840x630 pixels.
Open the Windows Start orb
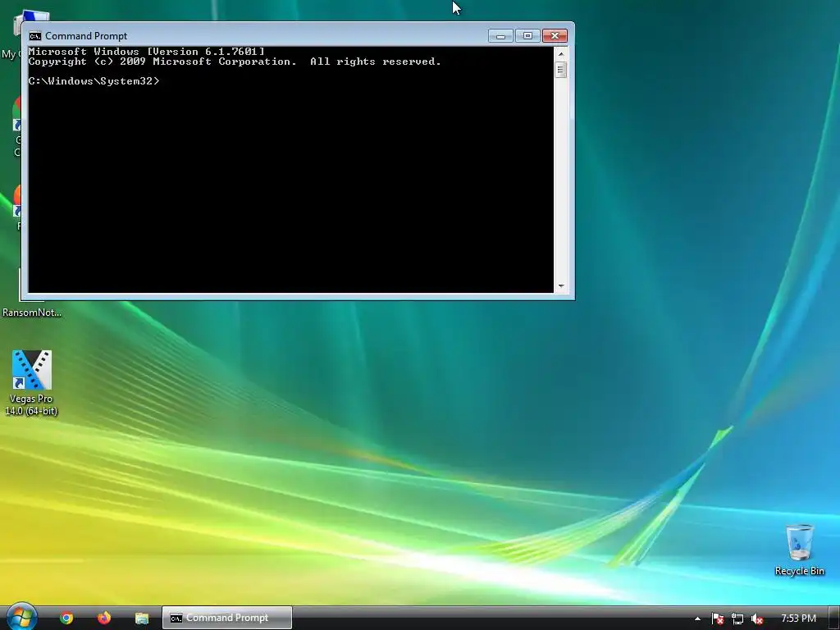click(x=21, y=617)
